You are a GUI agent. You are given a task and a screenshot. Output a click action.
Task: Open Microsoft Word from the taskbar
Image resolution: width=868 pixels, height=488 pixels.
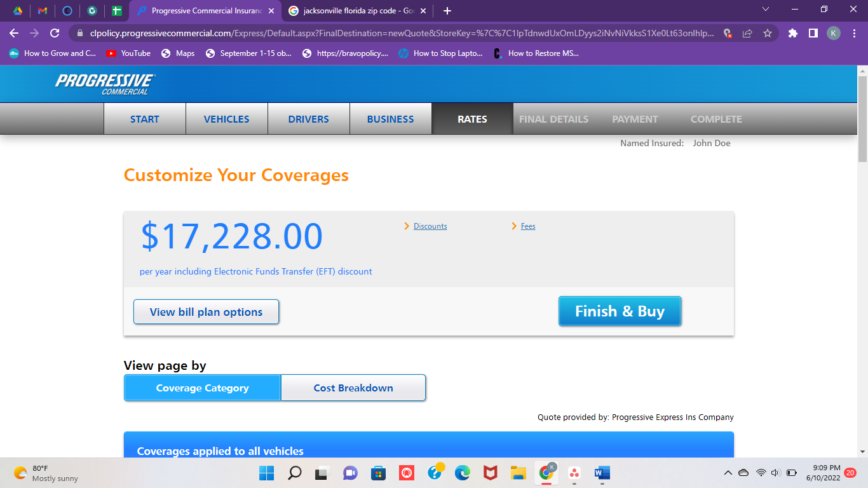pos(602,473)
